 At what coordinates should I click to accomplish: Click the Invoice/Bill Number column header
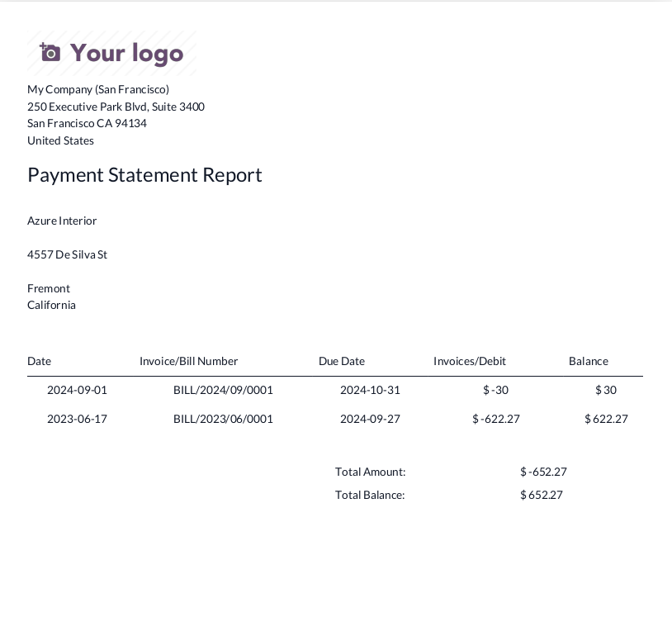coord(188,361)
